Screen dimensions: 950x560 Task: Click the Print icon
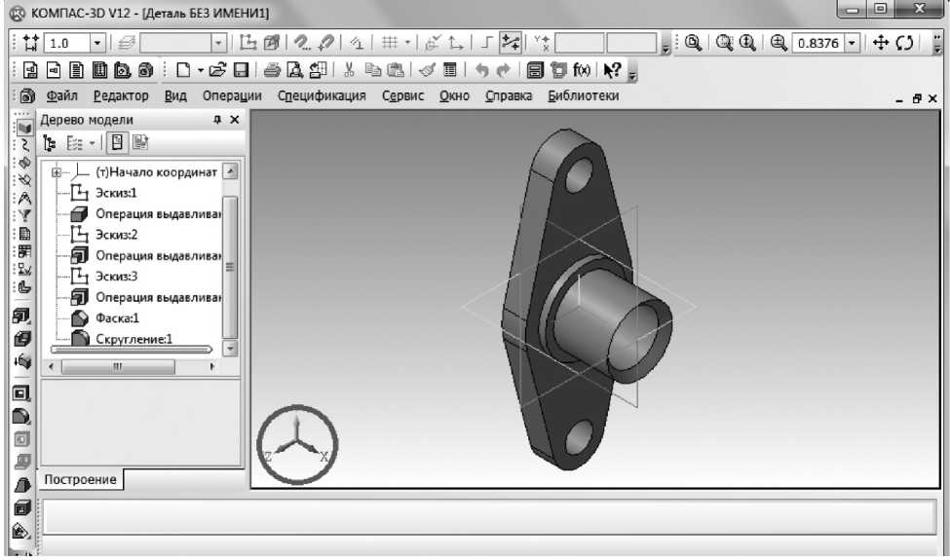[x=272, y=70]
